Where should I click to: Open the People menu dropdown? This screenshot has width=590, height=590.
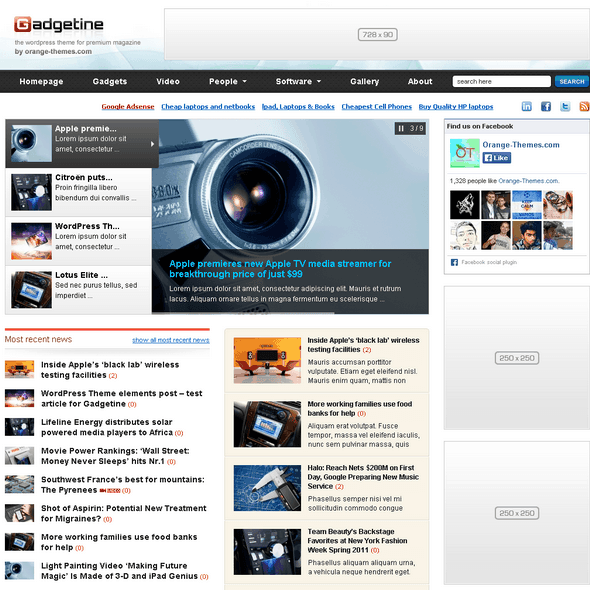pyautogui.click(x=228, y=81)
